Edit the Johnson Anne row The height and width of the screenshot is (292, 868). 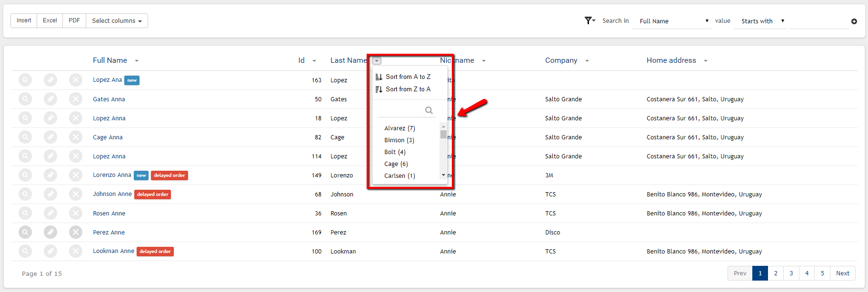tap(50, 194)
